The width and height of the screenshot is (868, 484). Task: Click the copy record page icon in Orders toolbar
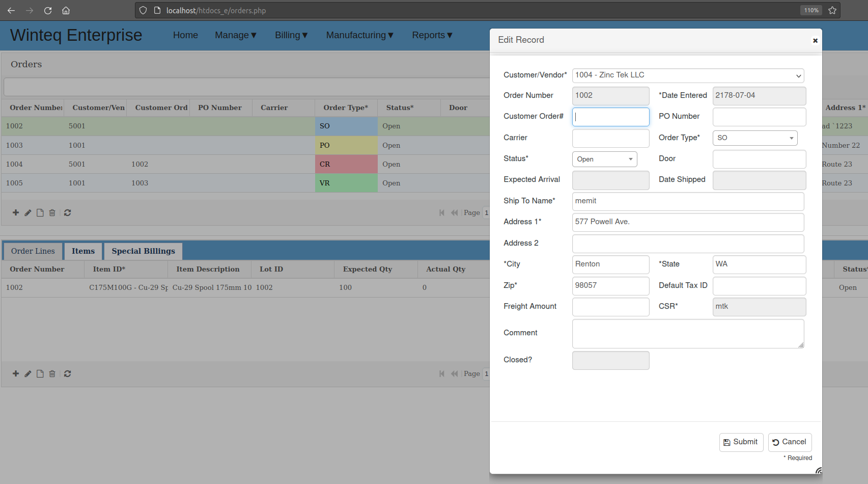tap(40, 212)
